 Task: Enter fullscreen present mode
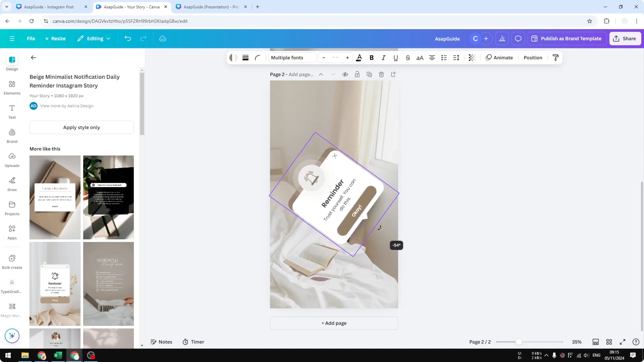coord(622,342)
